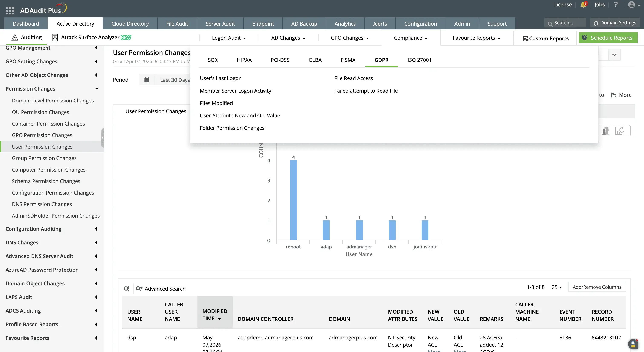The image size is (644, 352).
Task: Open Failed attempt to Read File report
Action: (366, 91)
